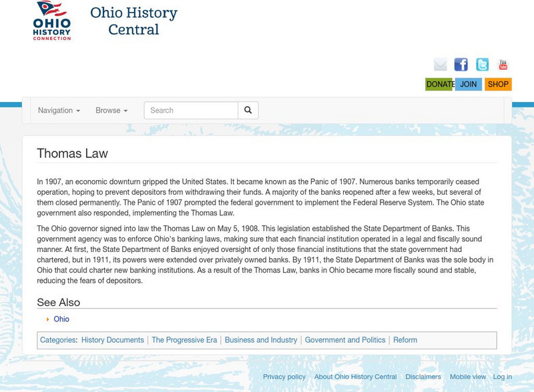The width and height of the screenshot is (534, 392).
Task: Open the YouTube icon
Action: coord(503,65)
